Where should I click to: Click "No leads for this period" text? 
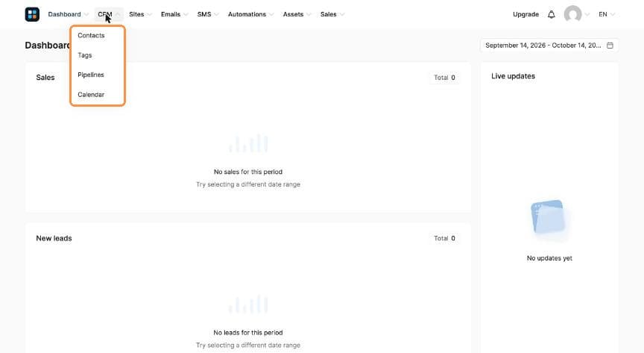tap(248, 332)
